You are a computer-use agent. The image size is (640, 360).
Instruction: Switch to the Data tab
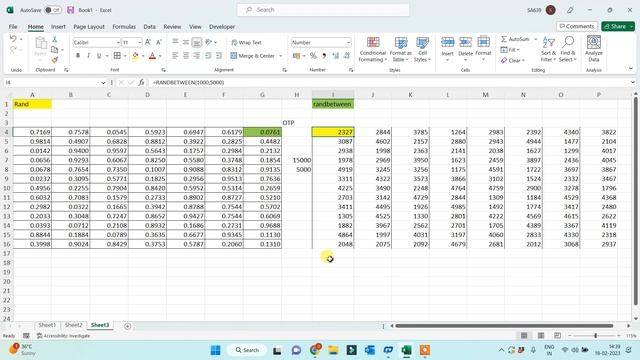click(149, 27)
